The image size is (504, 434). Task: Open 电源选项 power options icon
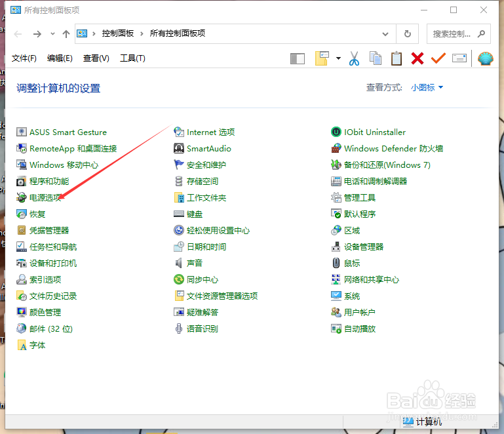[21, 198]
